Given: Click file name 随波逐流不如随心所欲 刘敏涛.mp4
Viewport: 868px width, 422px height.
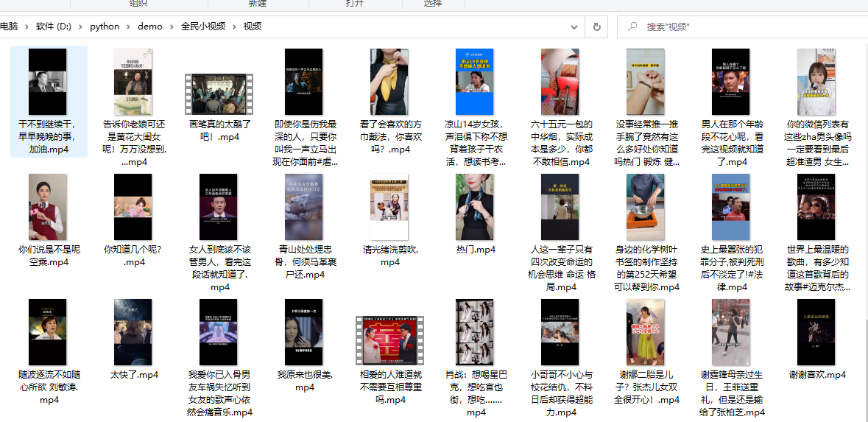Looking at the screenshot, I should (x=49, y=387).
